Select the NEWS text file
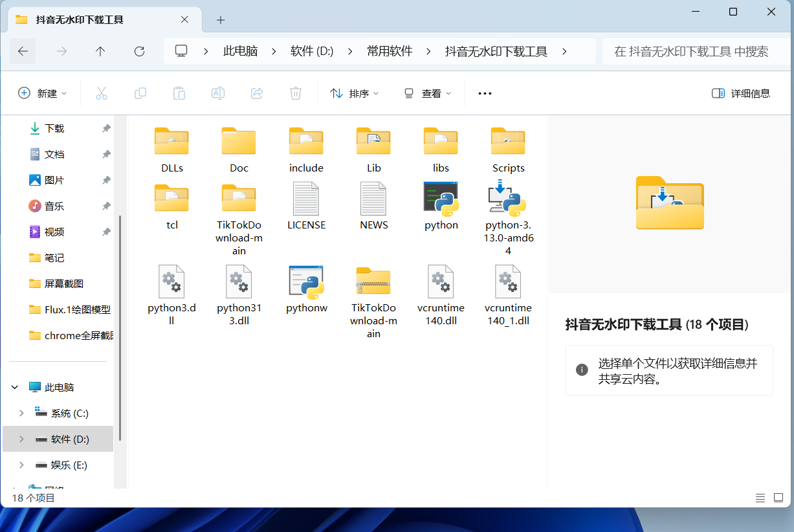 pos(374,207)
